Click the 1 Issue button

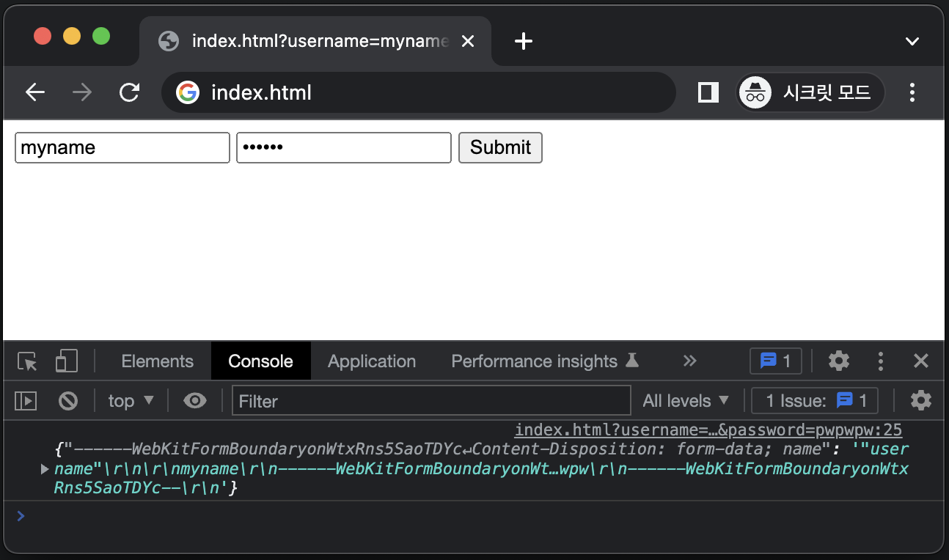pyautogui.click(x=815, y=401)
